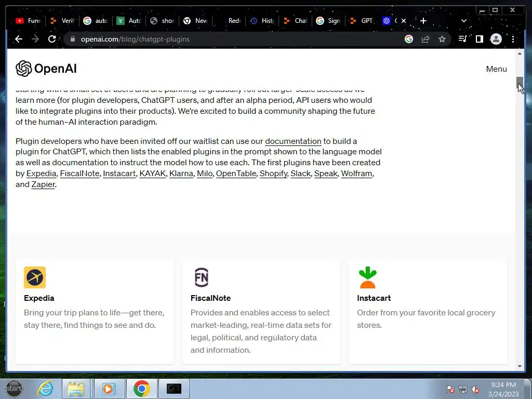Click the Instacart carrot icon
The width and height of the screenshot is (532, 399).
[367, 277]
